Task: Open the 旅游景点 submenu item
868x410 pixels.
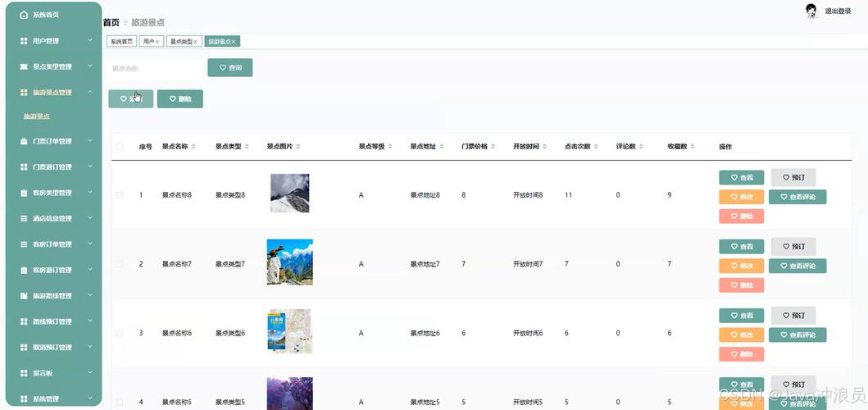Action: [37, 117]
